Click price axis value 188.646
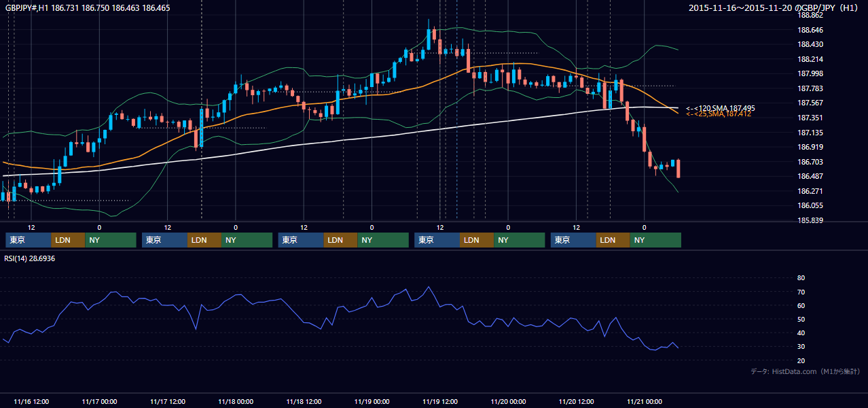868x408 pixels. tap(810, 30)
